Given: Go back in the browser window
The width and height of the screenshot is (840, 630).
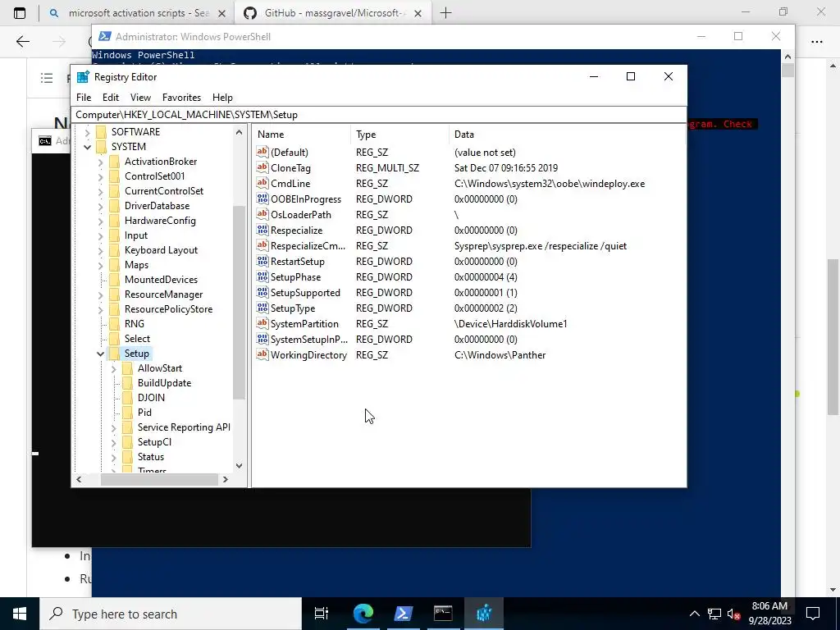Looking at the screenshot, I should (x=22, y=42).
